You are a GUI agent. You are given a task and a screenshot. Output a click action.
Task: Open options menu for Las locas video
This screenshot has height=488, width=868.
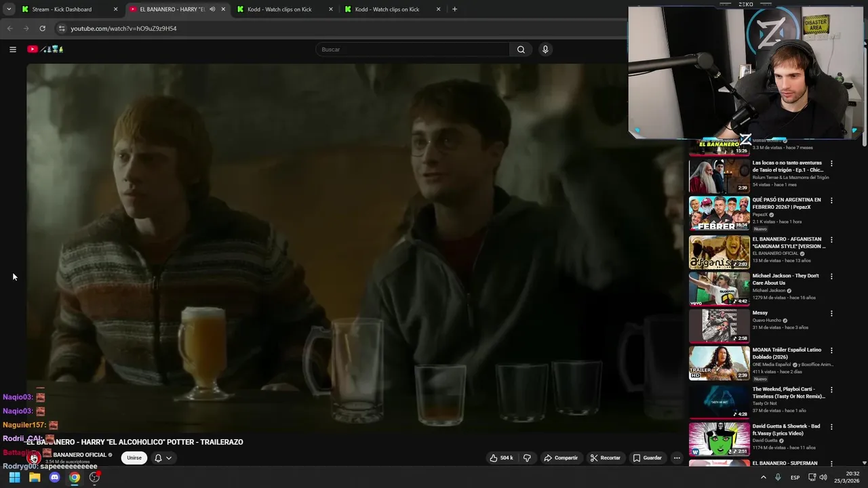[831, 163]
